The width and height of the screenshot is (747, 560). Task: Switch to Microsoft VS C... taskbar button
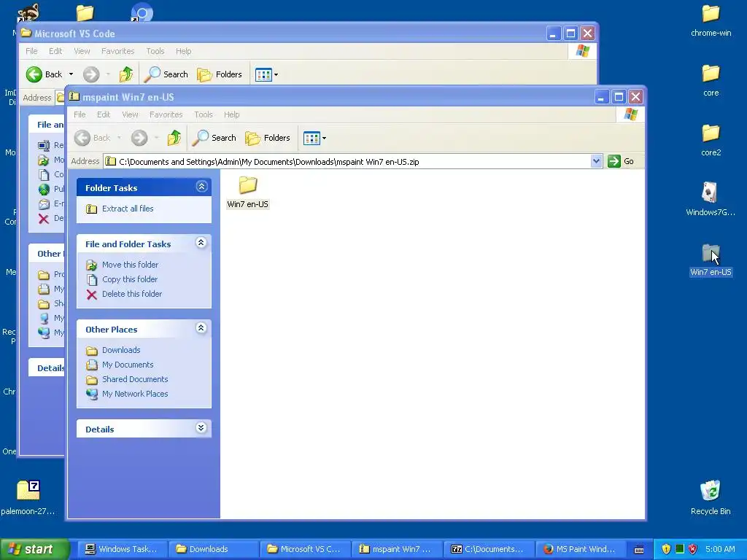pos(306,549)
